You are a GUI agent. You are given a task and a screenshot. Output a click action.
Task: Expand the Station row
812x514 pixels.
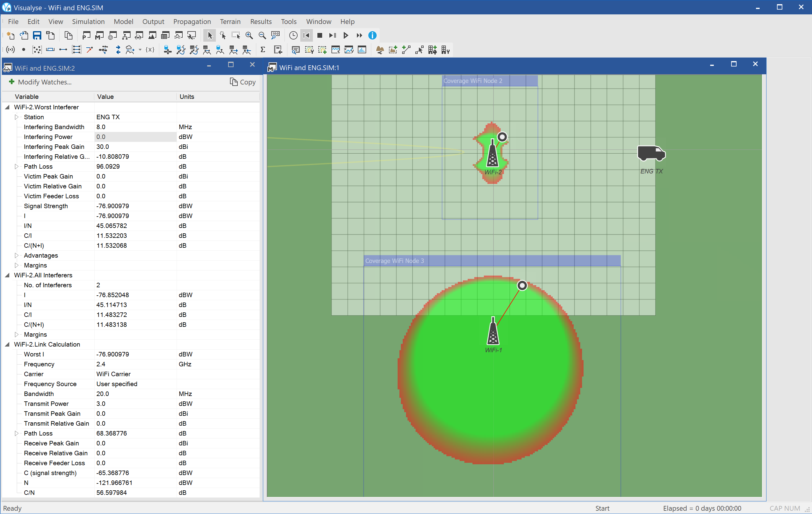coord(16,117)
